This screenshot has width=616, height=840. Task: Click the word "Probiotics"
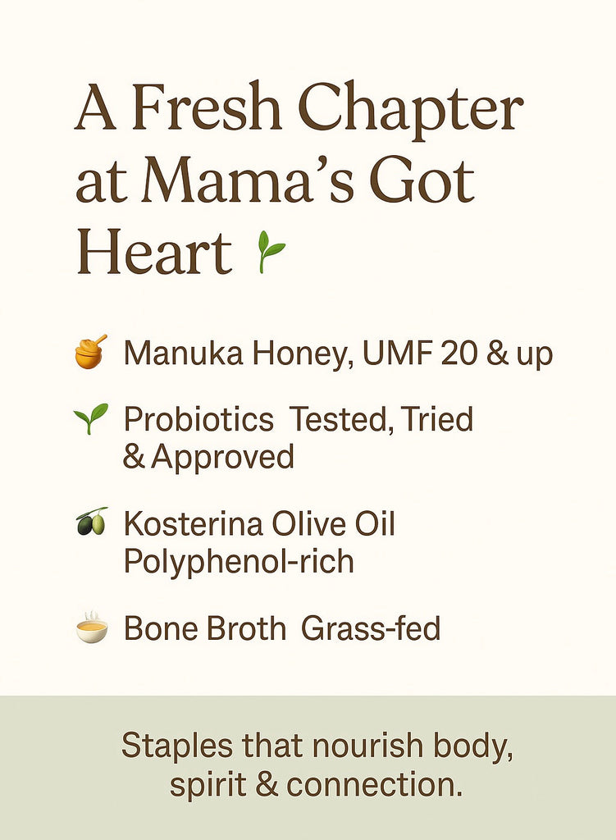[x=198, y=420]
